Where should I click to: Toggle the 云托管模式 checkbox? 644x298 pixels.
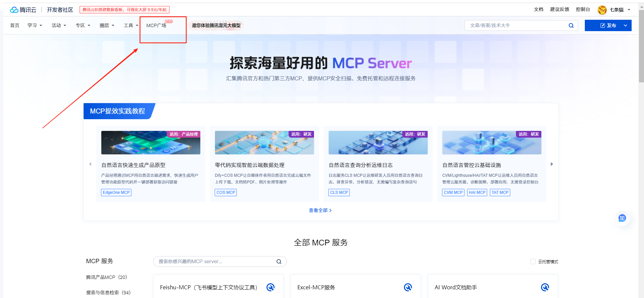533,262
